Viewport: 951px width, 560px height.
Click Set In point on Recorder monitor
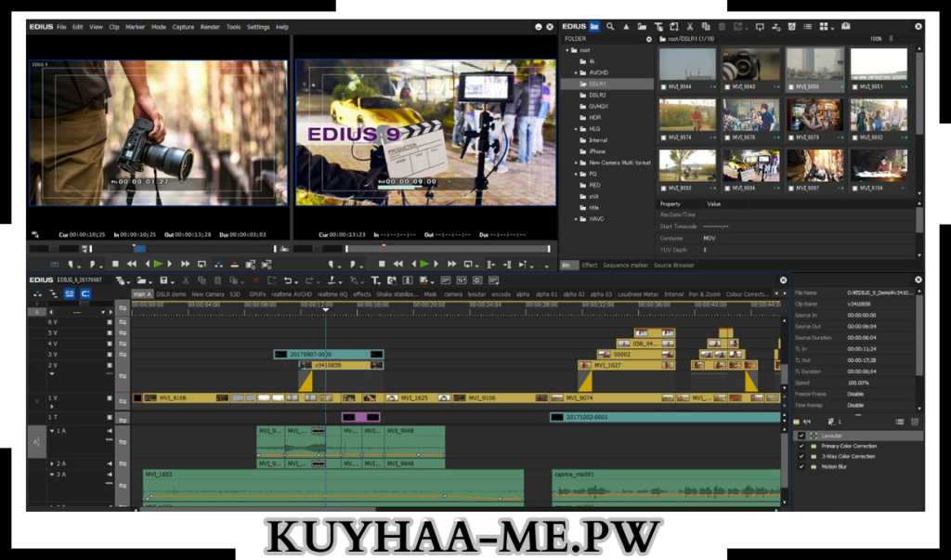coord(332,265)
